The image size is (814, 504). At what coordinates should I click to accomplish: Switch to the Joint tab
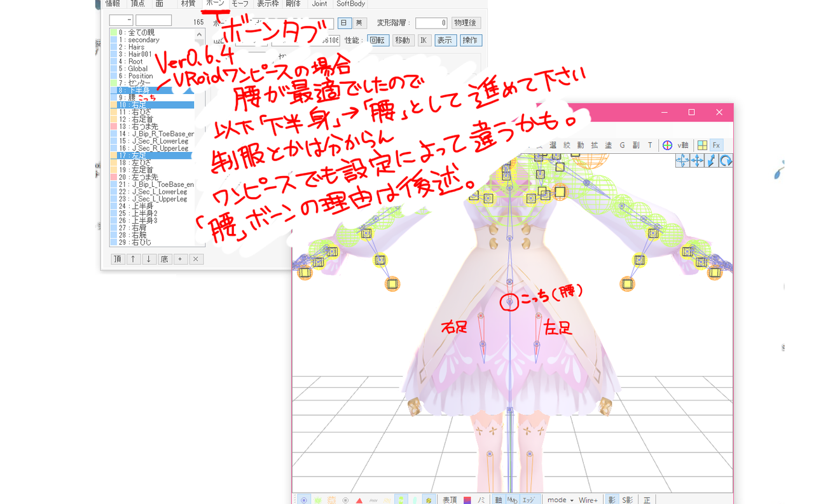coord(319,4)
